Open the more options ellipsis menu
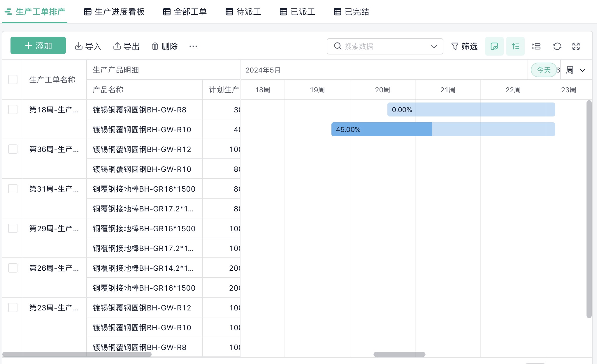Image resolution: width=597 pixels, height=364 pixels. click(x=193, y=46)
